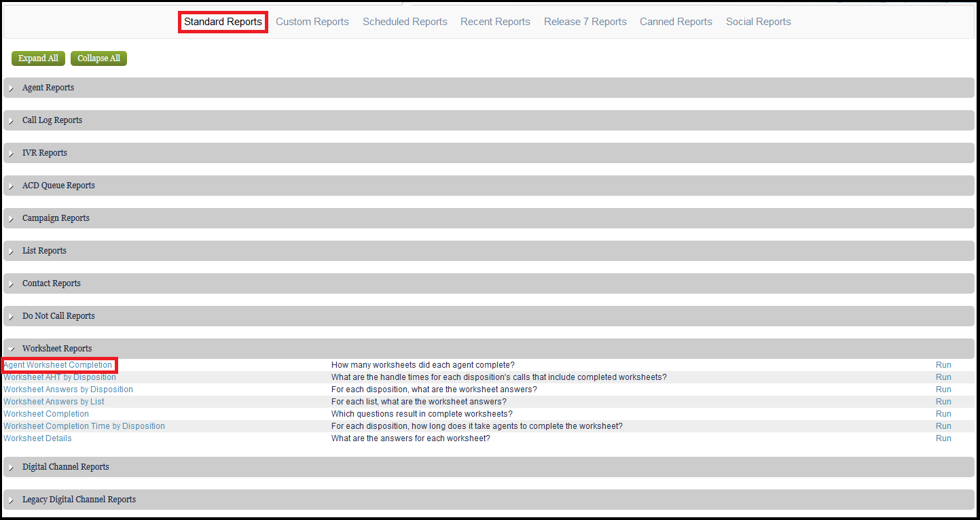Viewport: 980px width, 520px height.
Task: Expand the ACD Queue Reports section
Action: tap(489, 186)
